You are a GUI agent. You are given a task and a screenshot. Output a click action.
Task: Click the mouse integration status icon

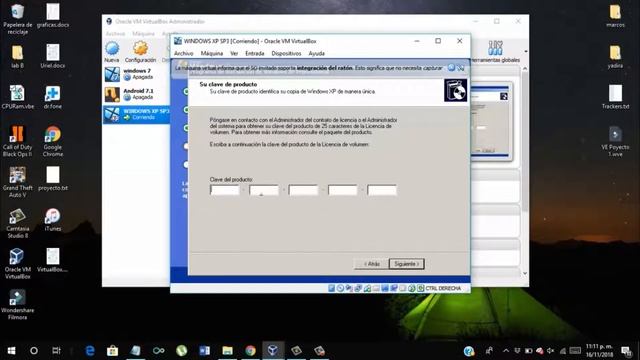coord(412,288)
